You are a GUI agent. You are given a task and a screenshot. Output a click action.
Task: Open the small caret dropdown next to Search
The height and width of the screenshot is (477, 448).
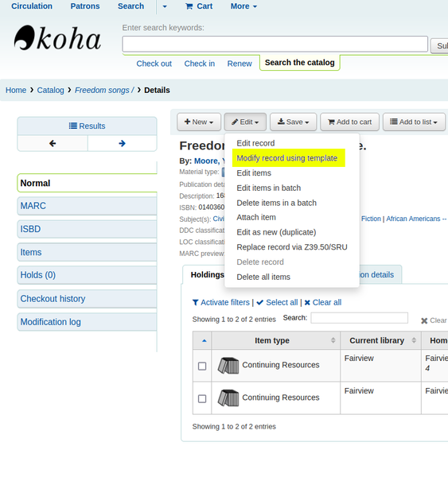click(165, 6)
